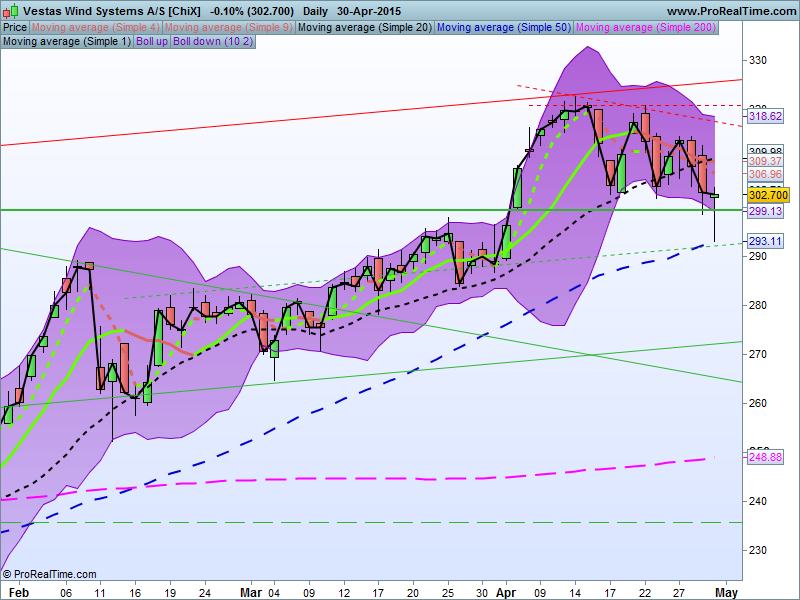Click the yellow 302.700 current price tag
The image size is (800, 600).
(x=768, y=195)
